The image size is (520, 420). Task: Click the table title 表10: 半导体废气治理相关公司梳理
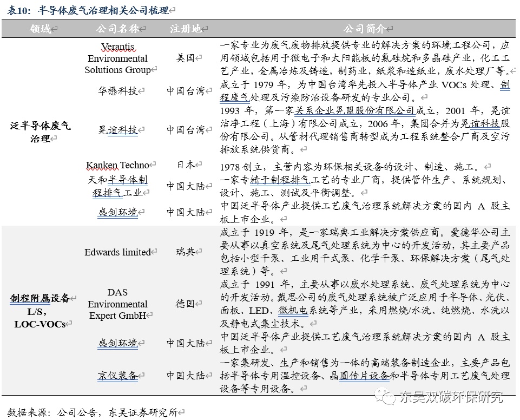(88, 10)
